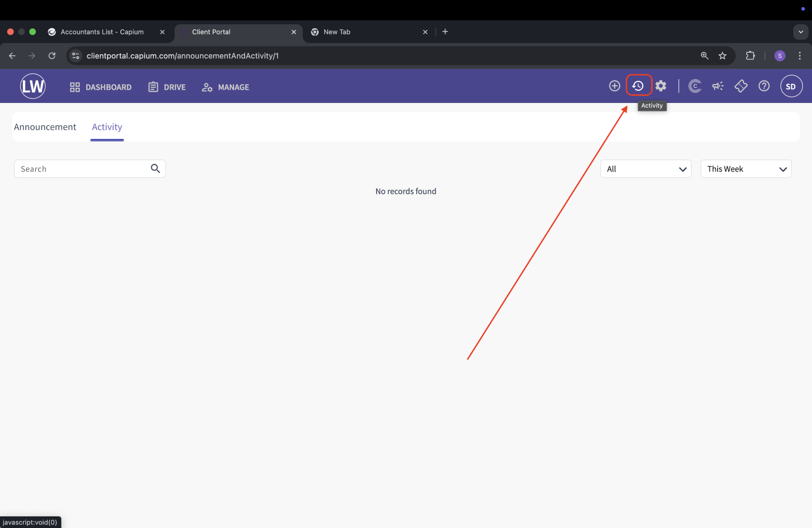View site information icon in address bar
Viewport: 812px width, 528px height.
click(76, 56)
